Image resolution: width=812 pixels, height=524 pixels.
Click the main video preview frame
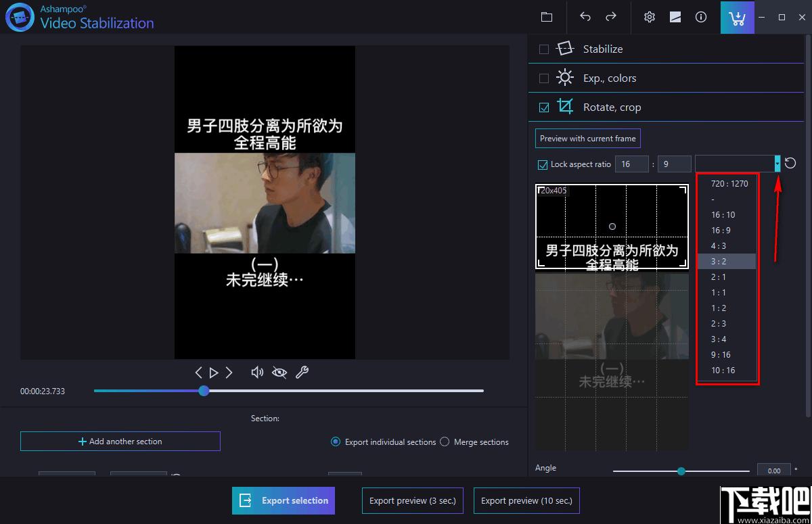(x=265, y=202)
